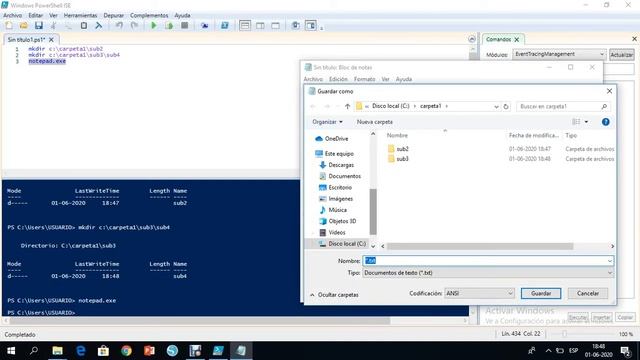The image size is (640, 360).
Task: Click the blue help icon in the Guardar como dialog
Action: pyautogui.click(x=605, y=122)
